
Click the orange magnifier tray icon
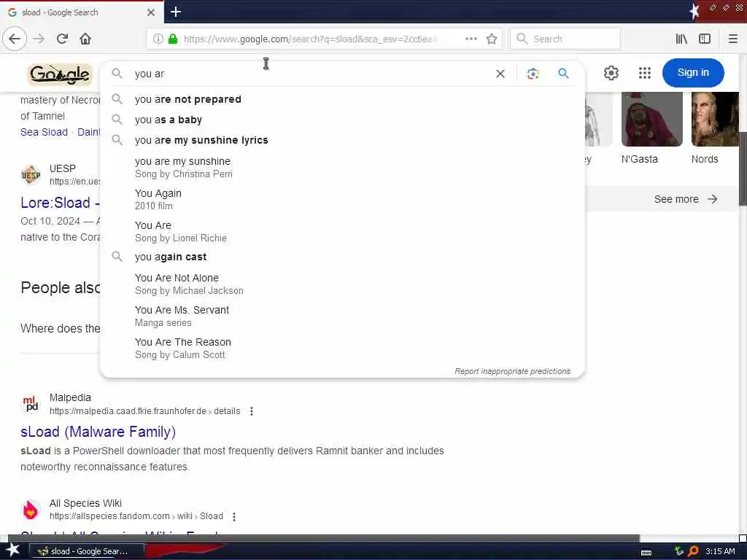[693, 551]
